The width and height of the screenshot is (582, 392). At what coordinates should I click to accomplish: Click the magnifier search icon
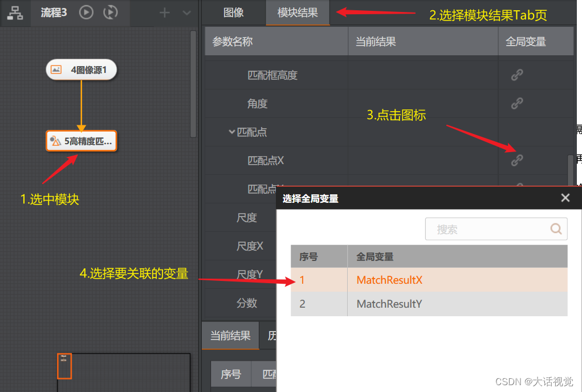click(556, 229)
